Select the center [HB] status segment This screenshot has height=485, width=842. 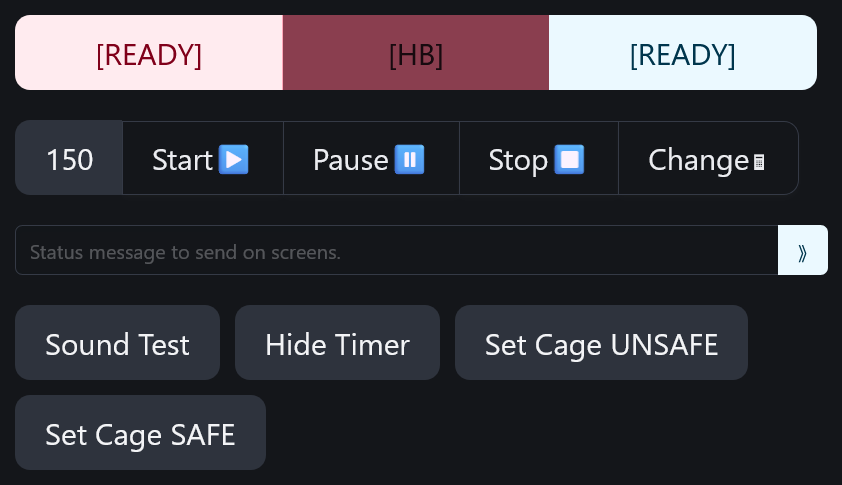[416, 53]
